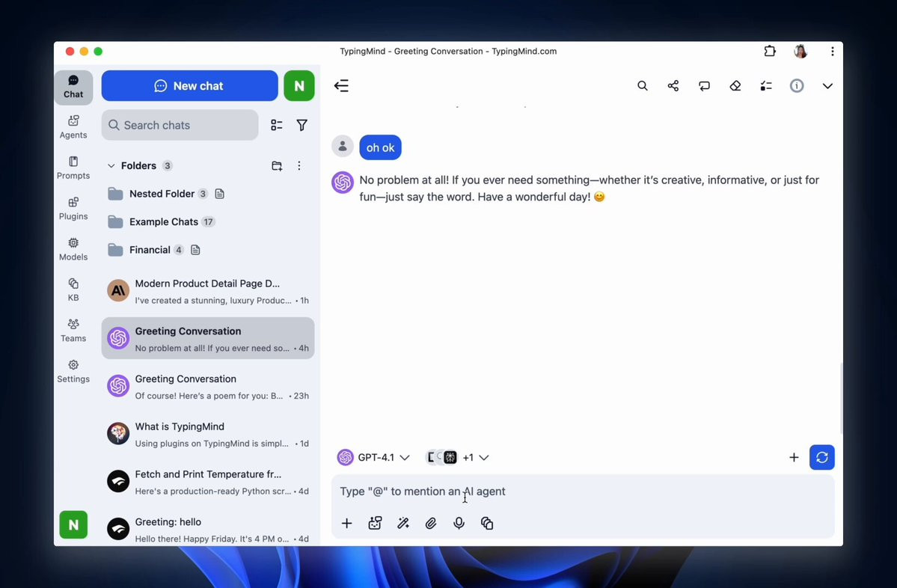Open the Models sidebar tab
The height and width of the screenshot is (588, 897).
pyautogui.click(x=73, y=249)
